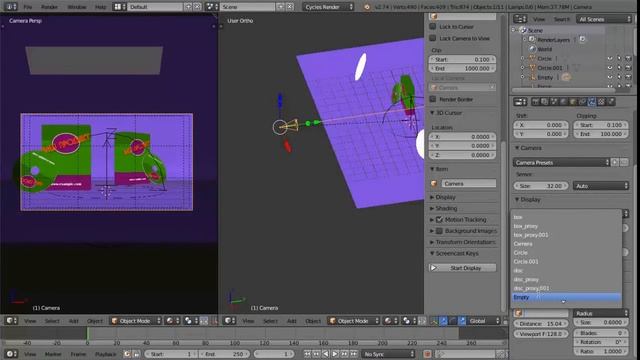This screenshot has width=640, height=360.
Task: Toggle Render Border checkbox
Action: pos(433,99)
